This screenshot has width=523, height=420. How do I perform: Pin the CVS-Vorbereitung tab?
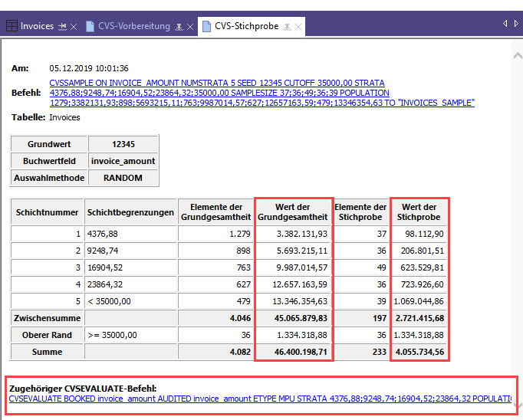[x=179, y=27]
